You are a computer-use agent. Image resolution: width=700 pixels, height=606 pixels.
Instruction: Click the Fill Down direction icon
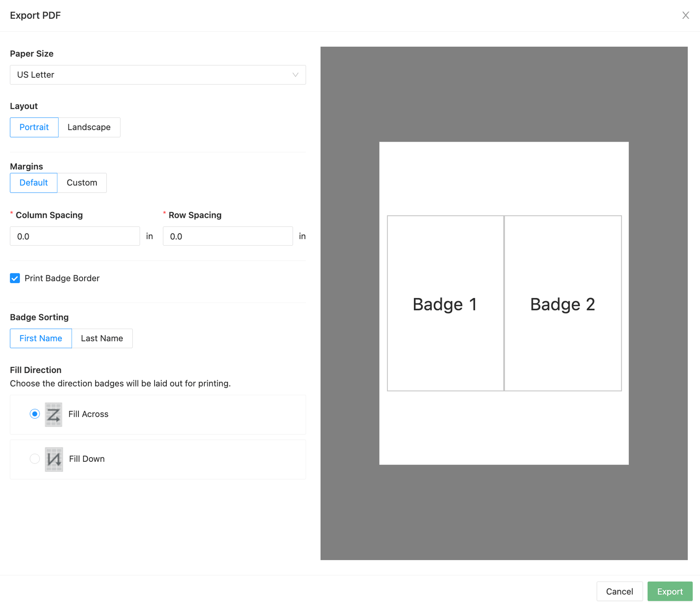pos(53,459)
